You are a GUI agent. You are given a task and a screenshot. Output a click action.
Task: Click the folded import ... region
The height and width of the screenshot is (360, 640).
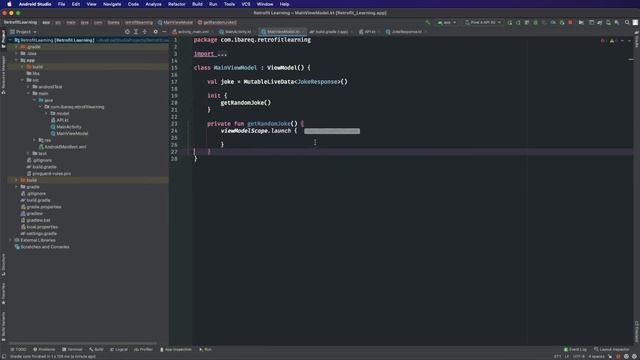(x=210, y=54)
